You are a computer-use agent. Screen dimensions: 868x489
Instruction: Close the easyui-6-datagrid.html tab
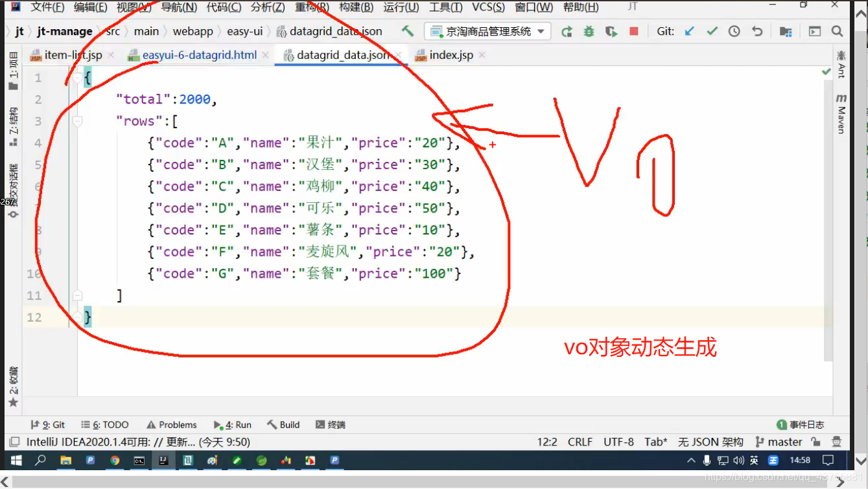coord(265,56)
